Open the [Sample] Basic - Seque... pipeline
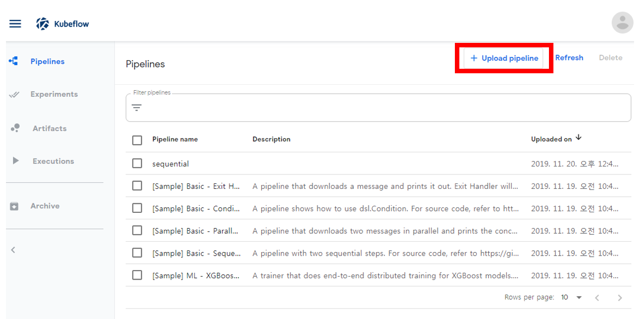This screenshot has width=644, height=319. [x=197, y=253]
